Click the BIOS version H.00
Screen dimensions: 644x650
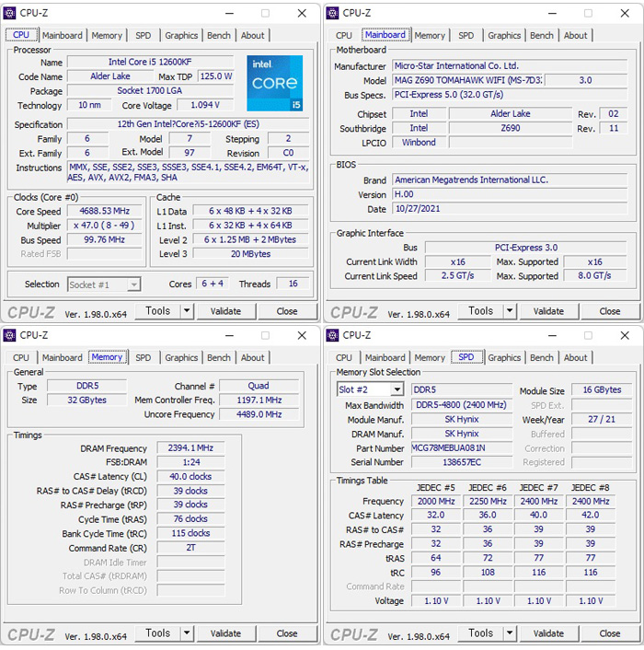(510, 194)
